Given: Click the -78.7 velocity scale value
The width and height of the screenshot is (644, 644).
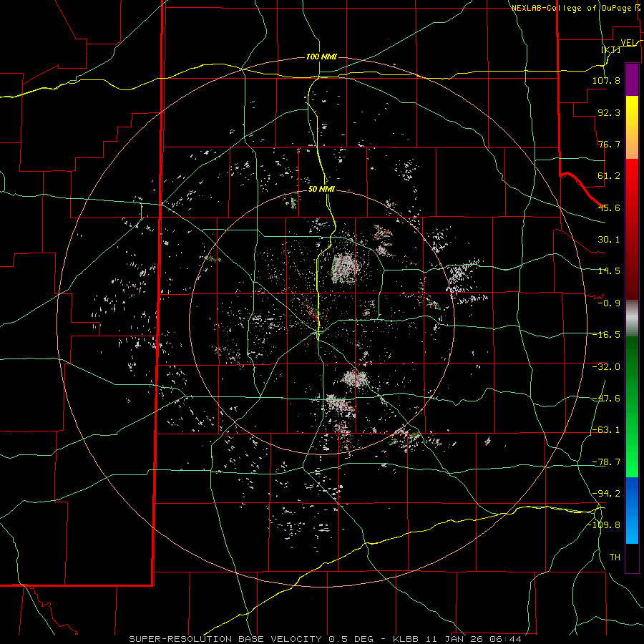Looking at the screenshot, I should [x=606, y=462].
